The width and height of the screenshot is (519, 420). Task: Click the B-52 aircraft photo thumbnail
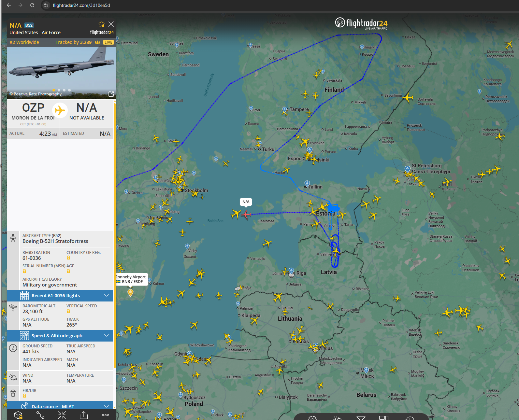coord(62,73)
